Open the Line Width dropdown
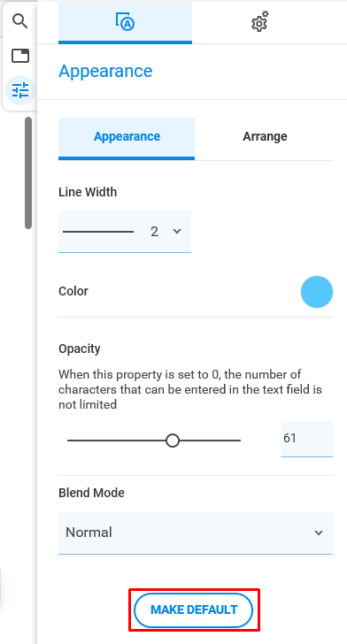This screenshot has width=347, height=644. point(125,232)
